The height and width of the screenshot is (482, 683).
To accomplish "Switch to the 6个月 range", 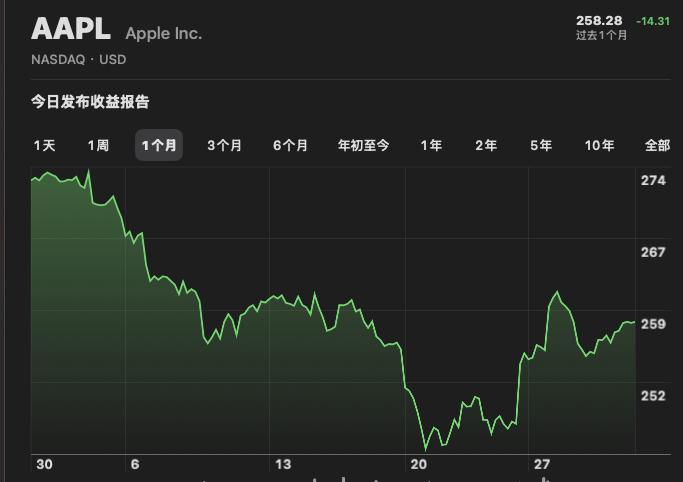I will click(290, 146).
